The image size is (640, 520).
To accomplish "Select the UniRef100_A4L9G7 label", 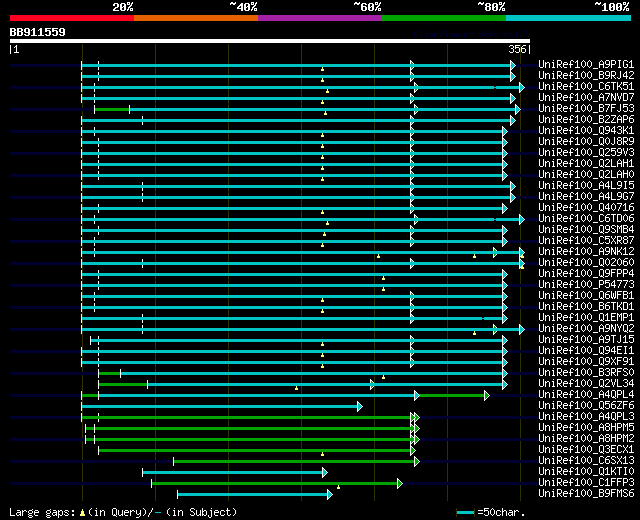I will [586, 197].
